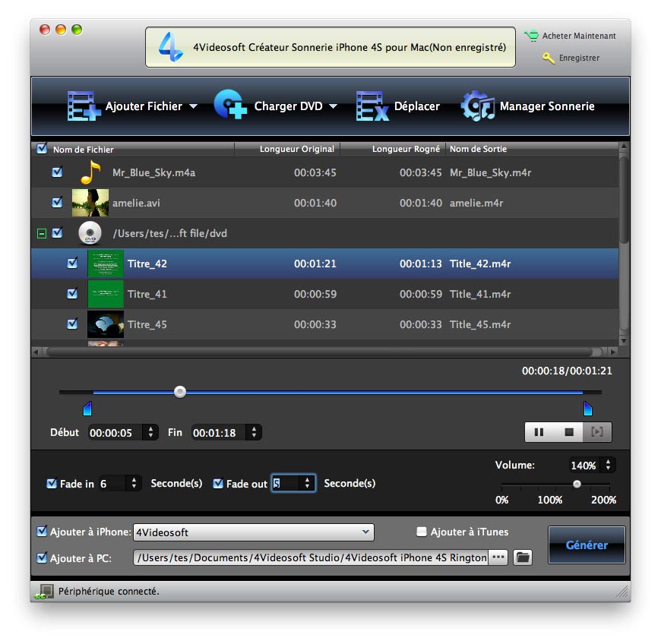661x644 pixels.
Task: Open Manager Sonnerie gear icon
Action: point(478,106)
